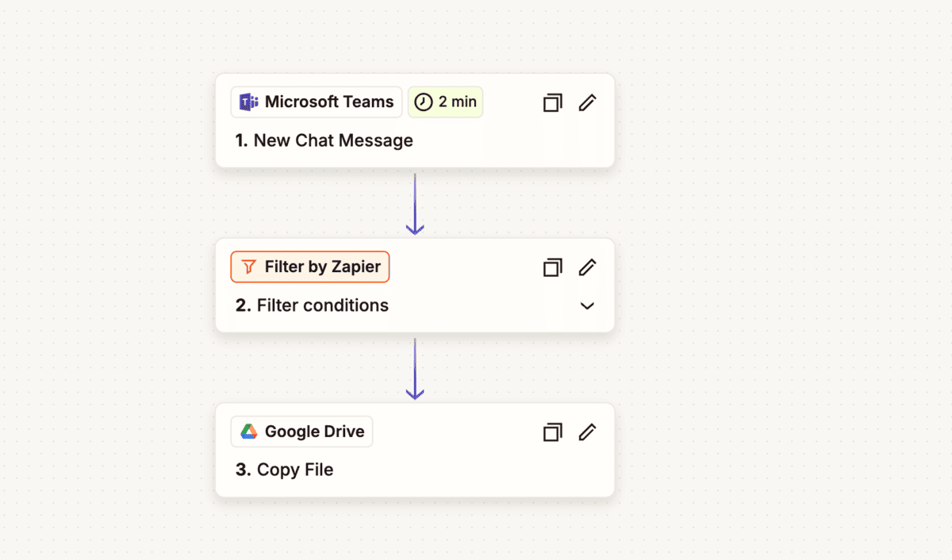Select the Microsoft Teams app label
Viewport: 952px width, 560px height.
pyautogui.click(x=325, y=102)
